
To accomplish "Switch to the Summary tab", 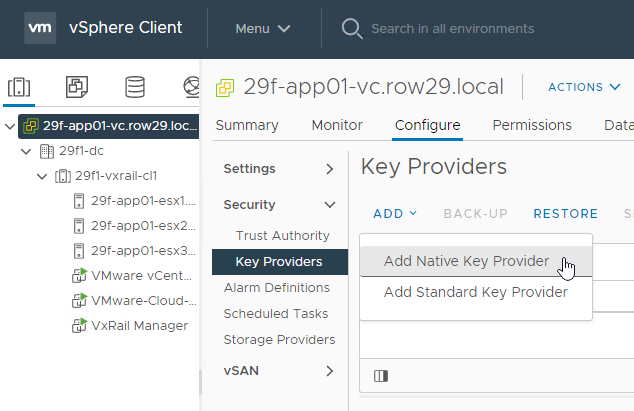I will point(247,125).
